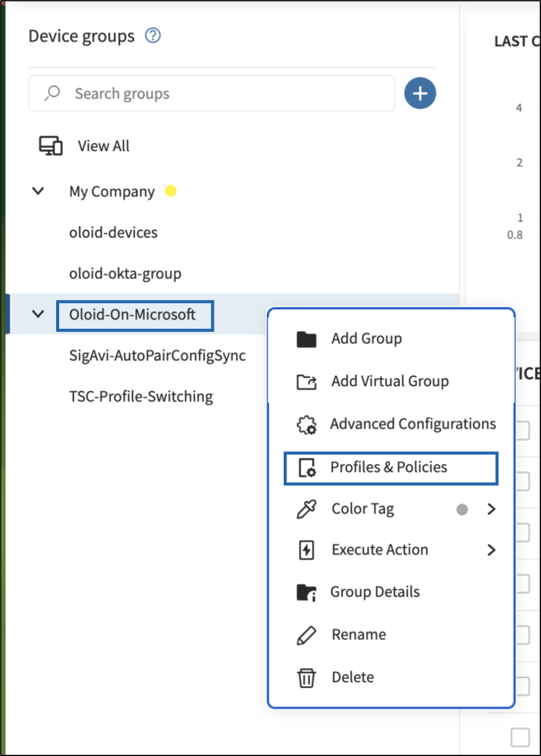Choose Delete from the context menu
This screenshot has height=756, width=541.
(352, 677)
